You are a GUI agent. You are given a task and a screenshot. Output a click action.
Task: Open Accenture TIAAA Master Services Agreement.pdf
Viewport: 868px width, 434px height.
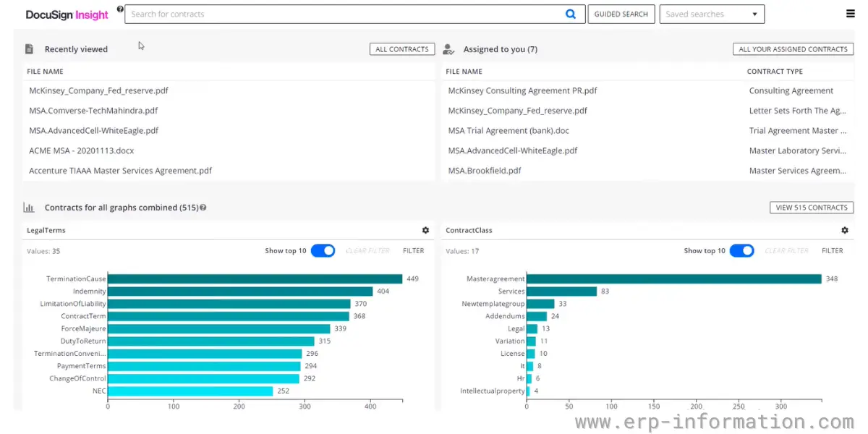(120, 171)
